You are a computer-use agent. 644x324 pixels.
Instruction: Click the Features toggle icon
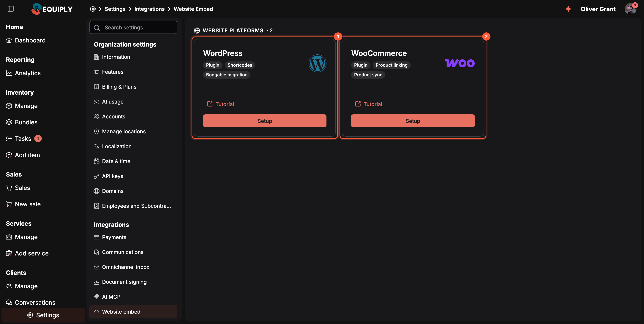(x=97, y=72)
